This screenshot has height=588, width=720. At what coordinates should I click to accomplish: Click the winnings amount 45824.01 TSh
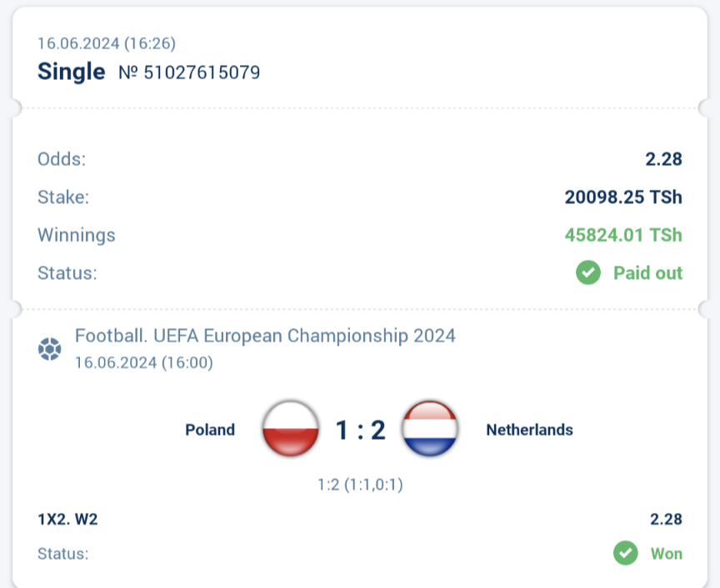623,235
